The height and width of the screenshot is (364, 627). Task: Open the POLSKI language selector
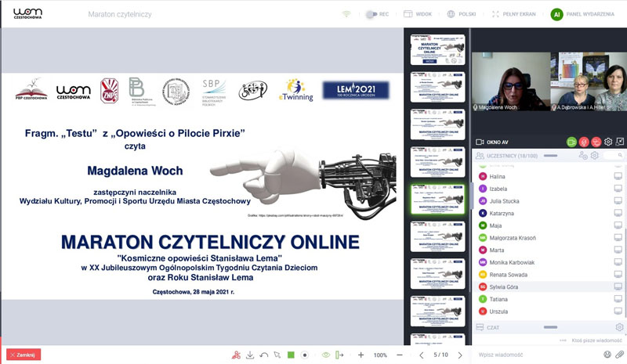click(462, 14)
